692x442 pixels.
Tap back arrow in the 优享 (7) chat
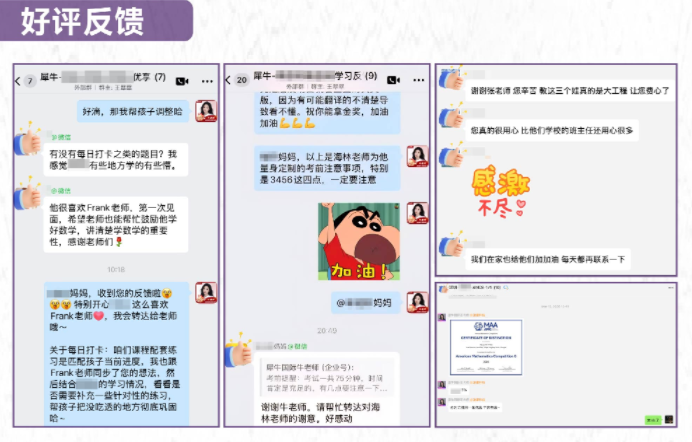[18, 81]
